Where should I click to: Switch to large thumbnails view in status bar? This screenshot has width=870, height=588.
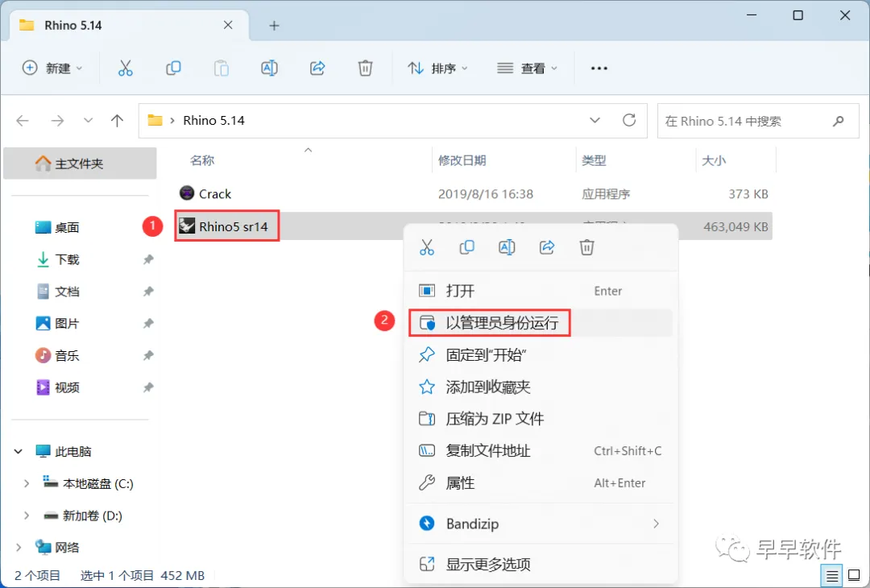(x=855, y=576)
